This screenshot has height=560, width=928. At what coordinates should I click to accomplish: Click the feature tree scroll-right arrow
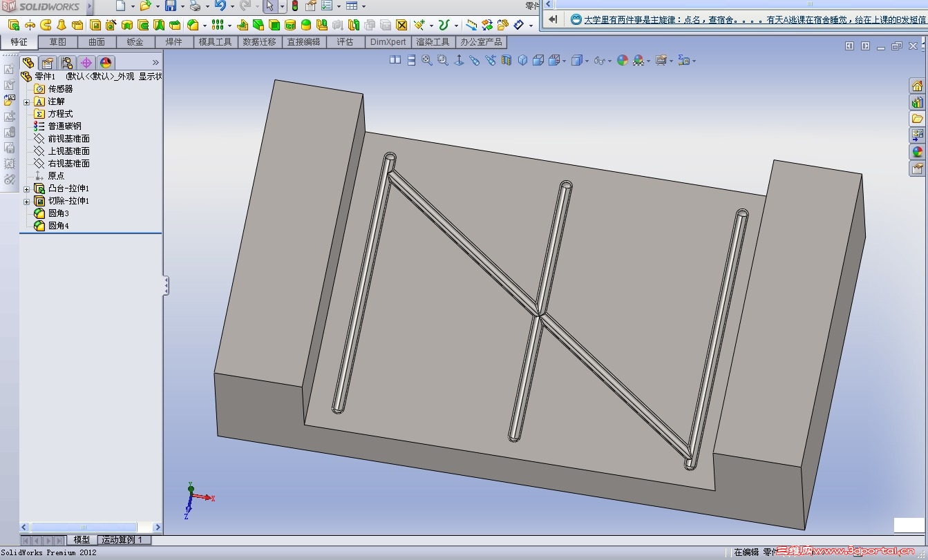[x=158, y=528]
